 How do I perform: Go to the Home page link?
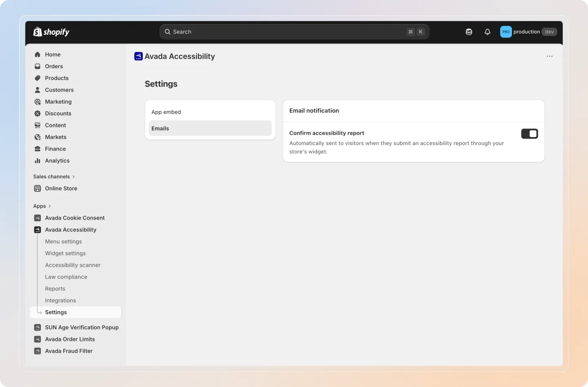[53, 54]
